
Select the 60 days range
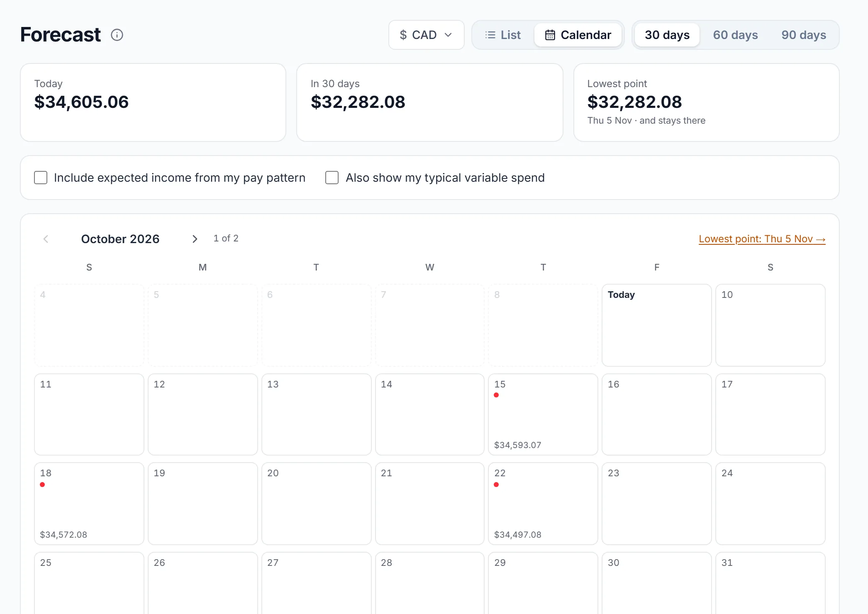click(x=735, y=35)
